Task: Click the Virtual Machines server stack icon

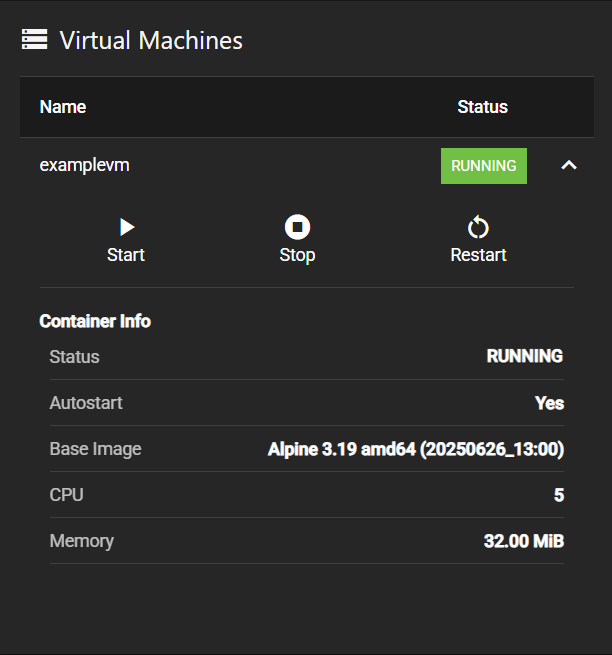Action: tap(35, 40)
